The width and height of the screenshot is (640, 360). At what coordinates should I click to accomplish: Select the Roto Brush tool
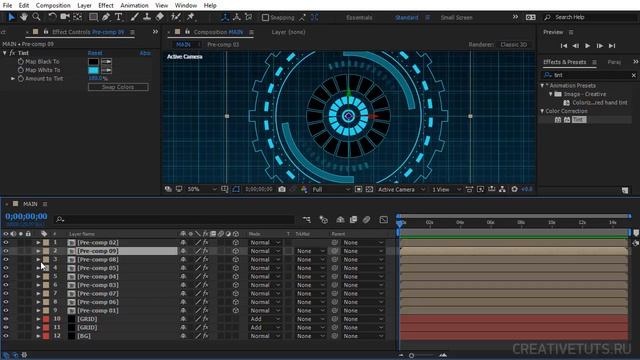click(x=176, y=17)
